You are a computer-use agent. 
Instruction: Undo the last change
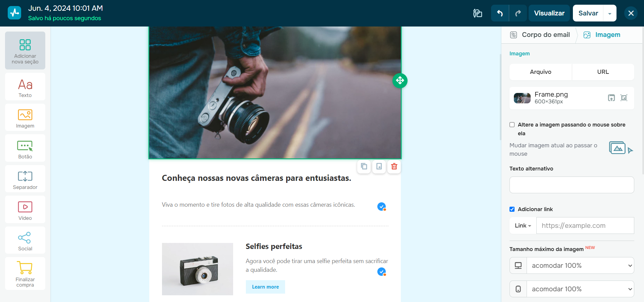pyautogui.click(x=500, y=13)
